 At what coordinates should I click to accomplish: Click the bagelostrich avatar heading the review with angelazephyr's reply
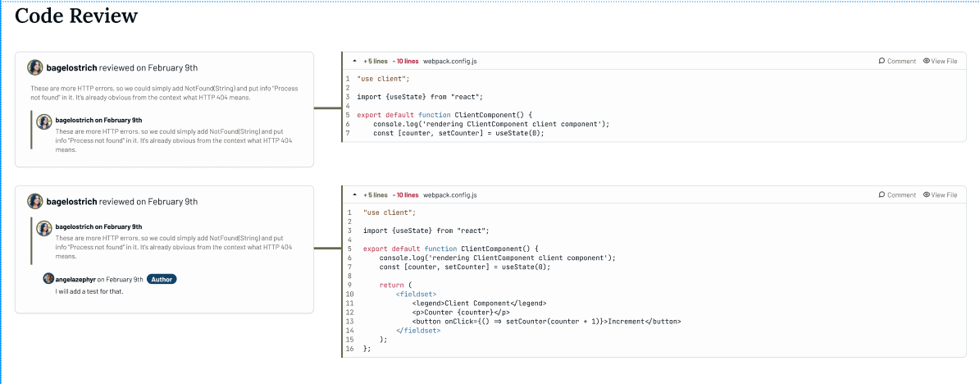pos(35,201)
